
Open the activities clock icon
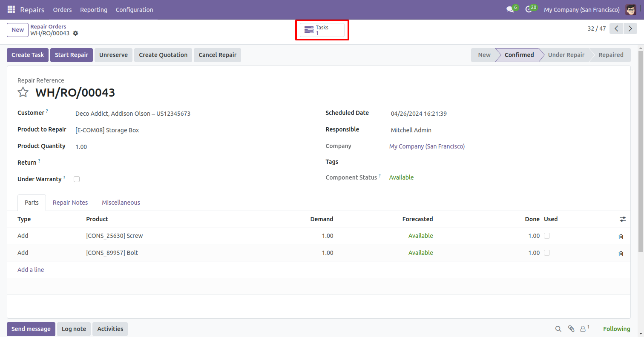(529, 9)
